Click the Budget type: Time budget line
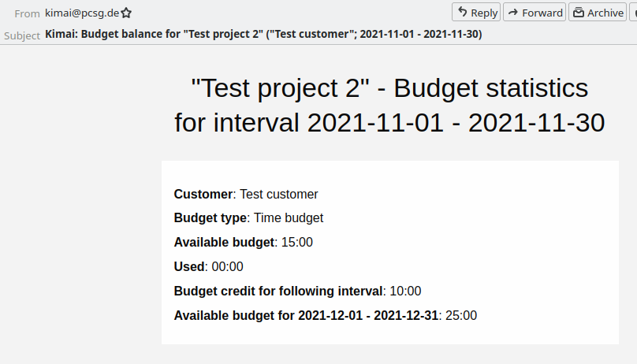Viewport: 637px width, 364px height. tap(248, 218)
